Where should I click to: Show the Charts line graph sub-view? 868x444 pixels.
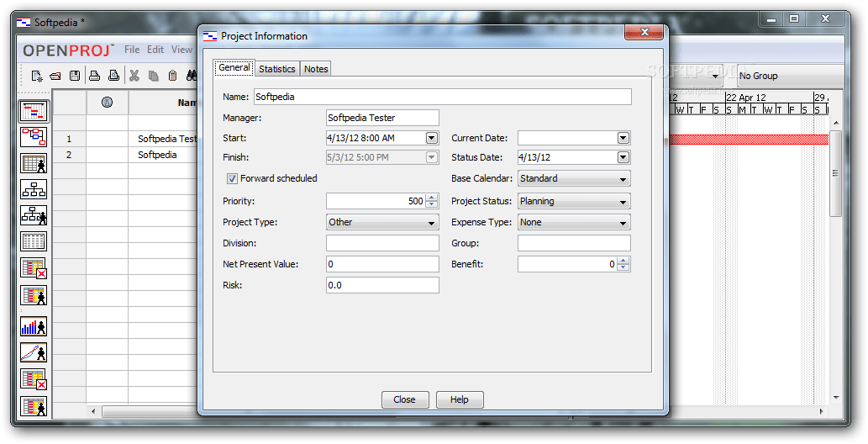coord(34,352)
